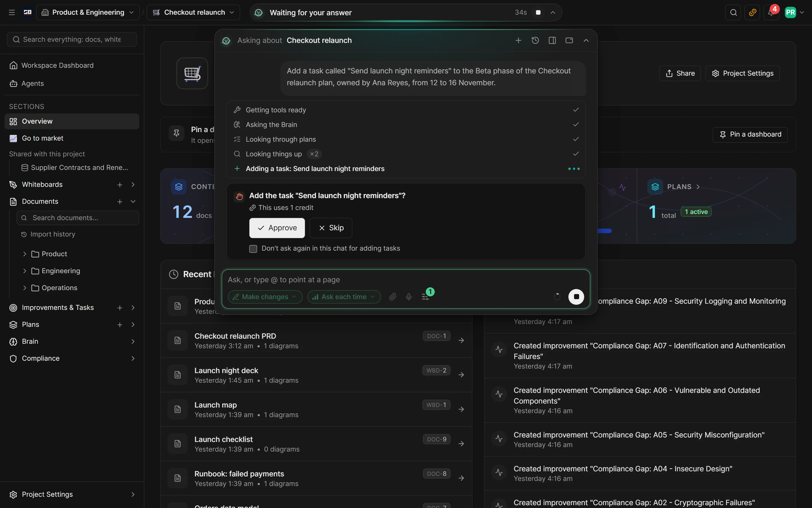
Task: Stop the response with round stop button
Action: tap(576, 297)
